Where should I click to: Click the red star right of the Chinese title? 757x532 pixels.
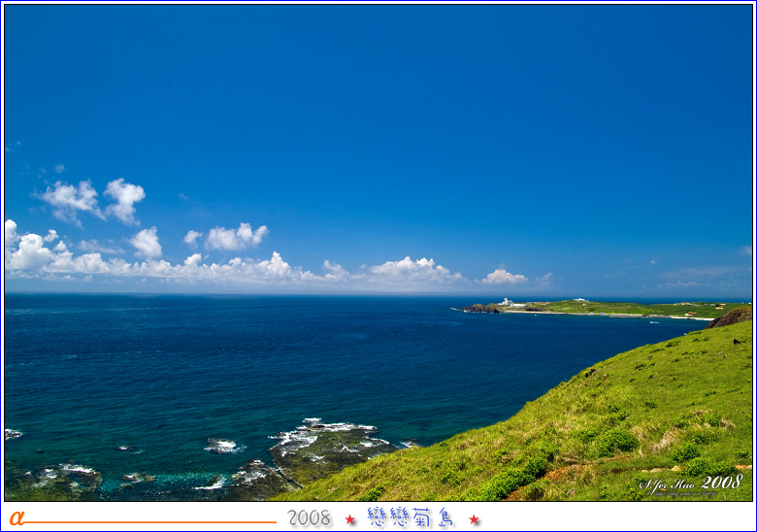(474, 519)
